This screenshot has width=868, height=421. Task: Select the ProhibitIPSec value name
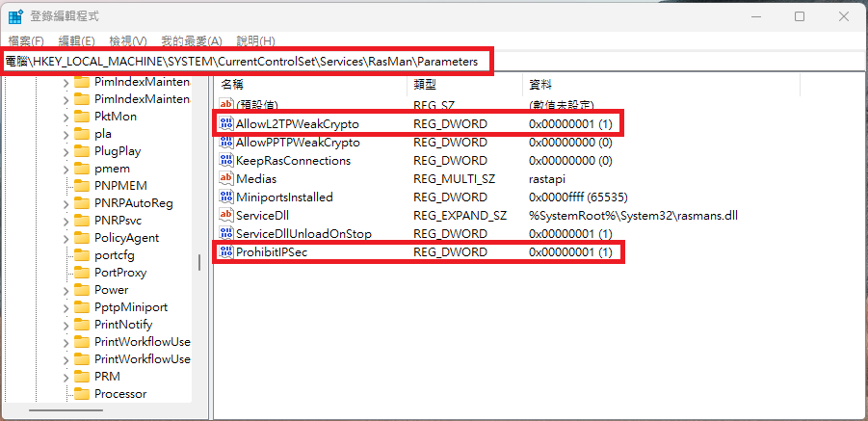coord(272,252)
